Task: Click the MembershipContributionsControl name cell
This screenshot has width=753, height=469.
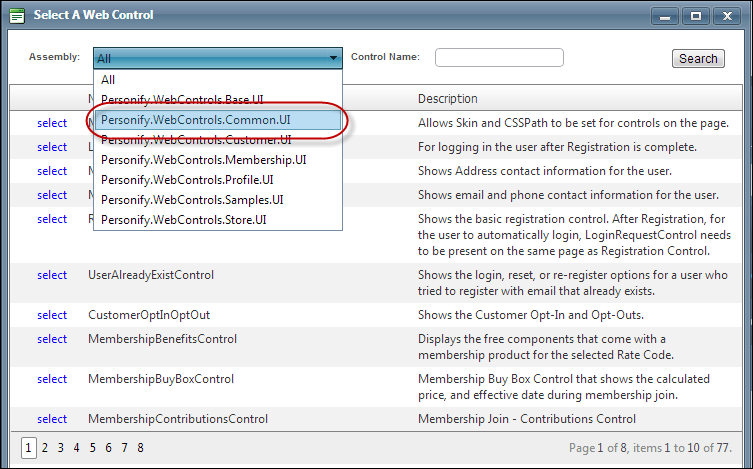Action: pos(178,419)
